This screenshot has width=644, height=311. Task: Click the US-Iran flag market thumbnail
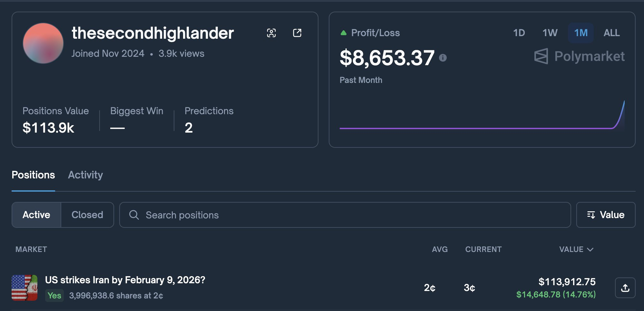coord(24,288)
